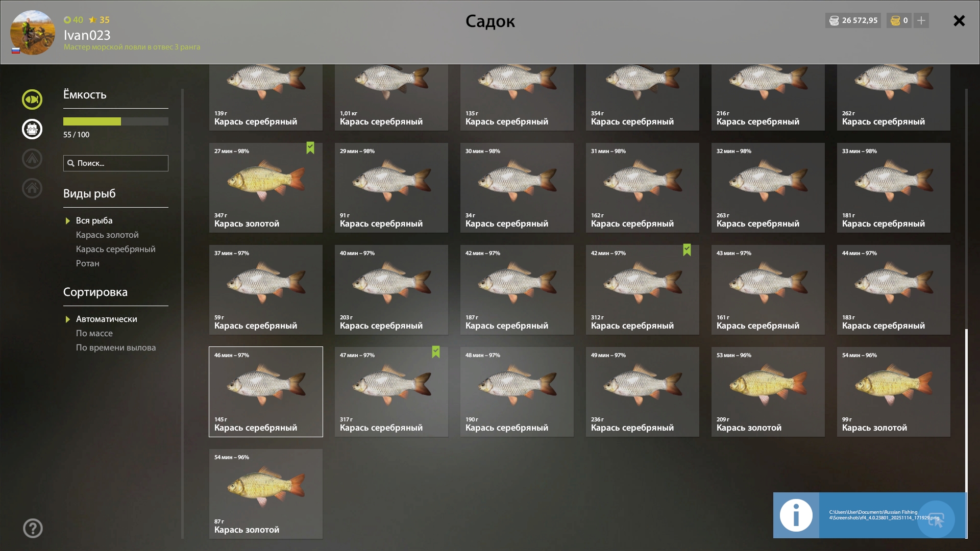This screenshot has height=551, width=980.
Task: Toggle bookmark on the 317 g Карась серебряный
Action: pyautogui.click(x=436, y=352)
